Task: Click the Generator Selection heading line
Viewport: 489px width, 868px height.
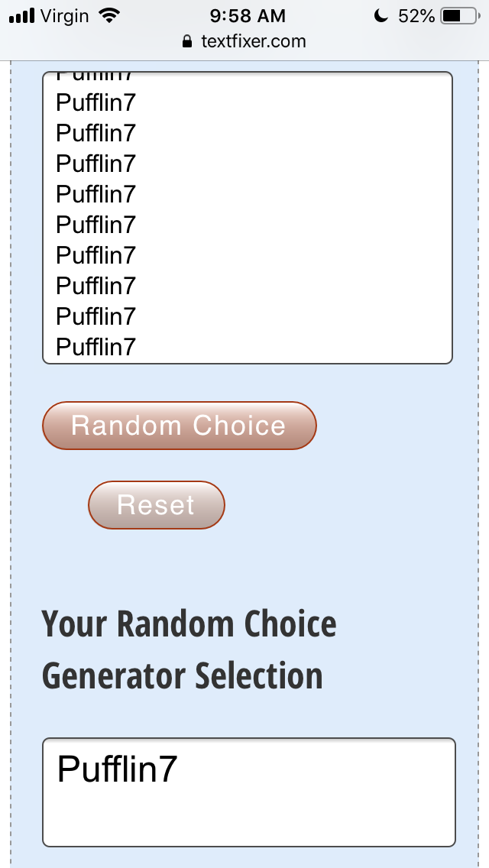Action: tap(182, 676)
